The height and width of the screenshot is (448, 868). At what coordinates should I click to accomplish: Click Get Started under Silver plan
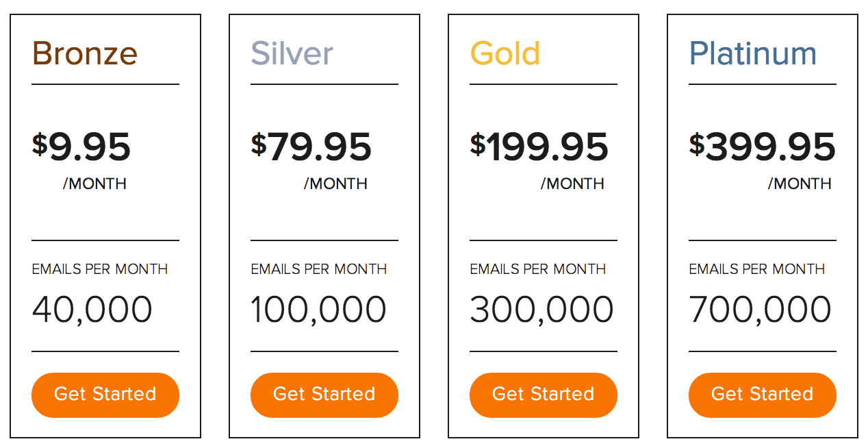click(x=324, y=395)
